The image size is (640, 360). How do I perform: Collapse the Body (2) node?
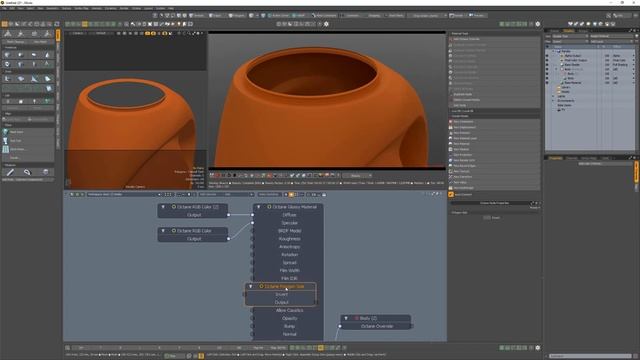[346, 318]
